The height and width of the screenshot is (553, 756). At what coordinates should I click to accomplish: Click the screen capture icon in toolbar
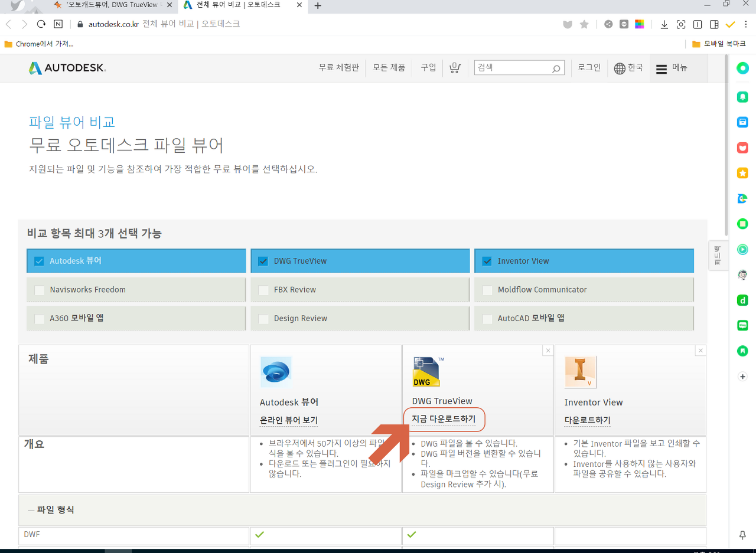click(681, 24)
